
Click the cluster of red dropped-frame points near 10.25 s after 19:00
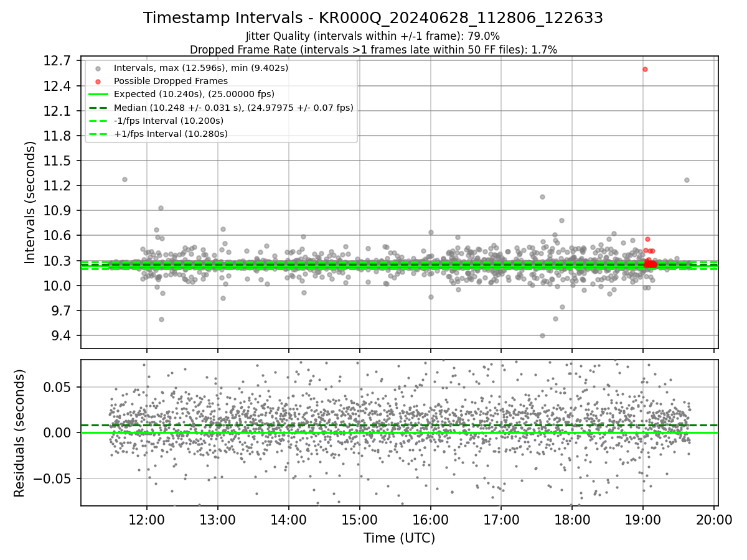point(651,264)
